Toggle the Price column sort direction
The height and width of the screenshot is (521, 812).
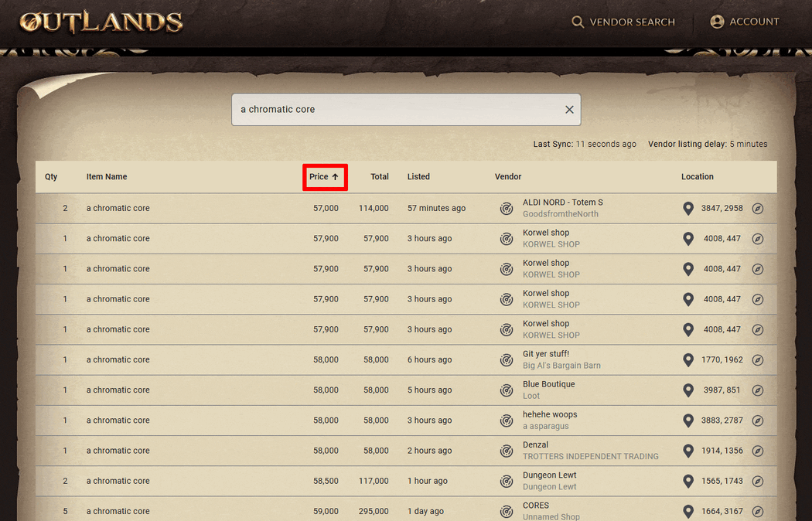tap(325, 177)
